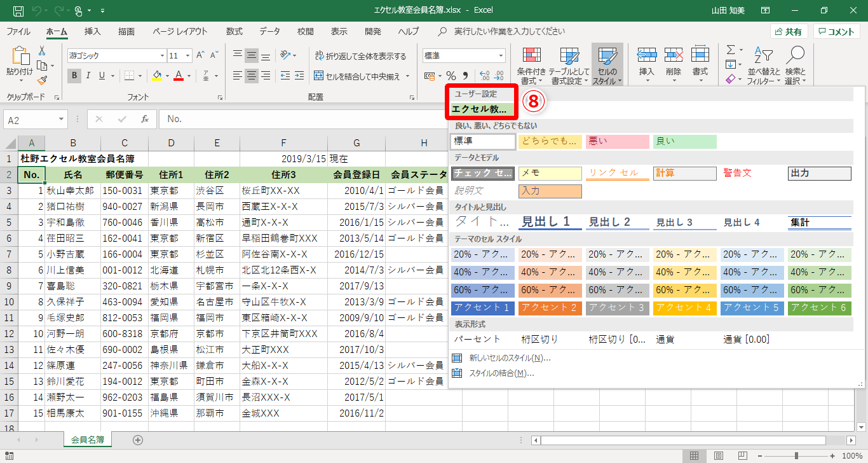Click the Increase Decimal icon
This screenshot has width=868, height=463.
(485, 76)
